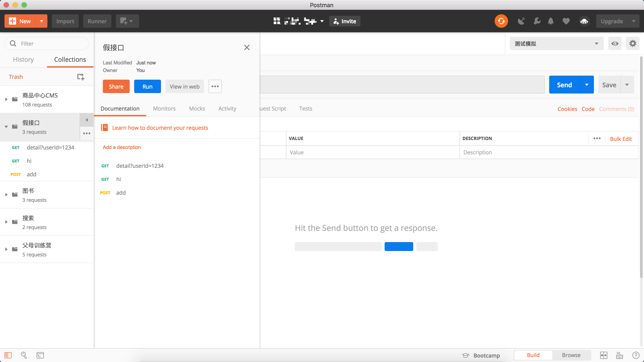Open the Trash link

point(16,77)
